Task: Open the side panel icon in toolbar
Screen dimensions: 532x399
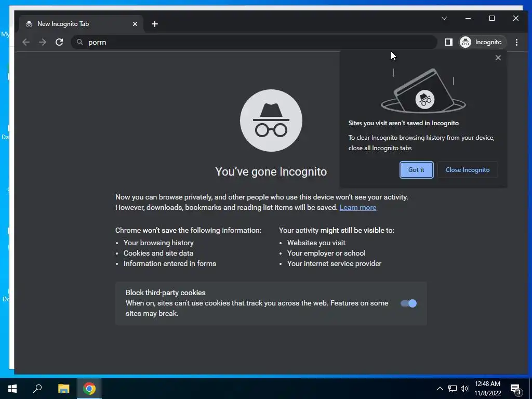Action: coord(448,42)
